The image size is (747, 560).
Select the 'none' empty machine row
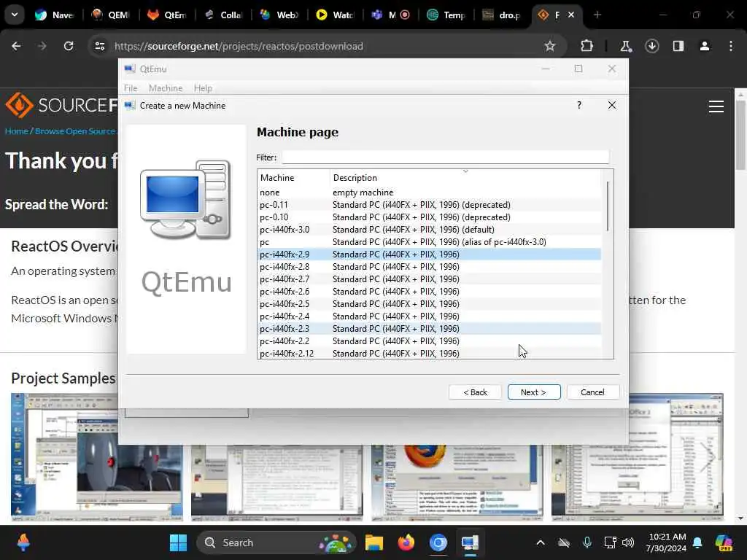point(429,192)
